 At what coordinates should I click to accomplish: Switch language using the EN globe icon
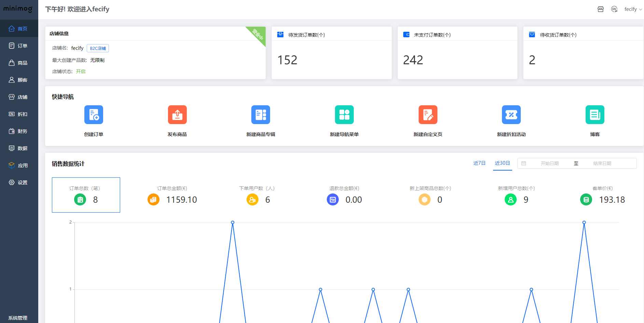pyautogui.click(x=614, y=9)
